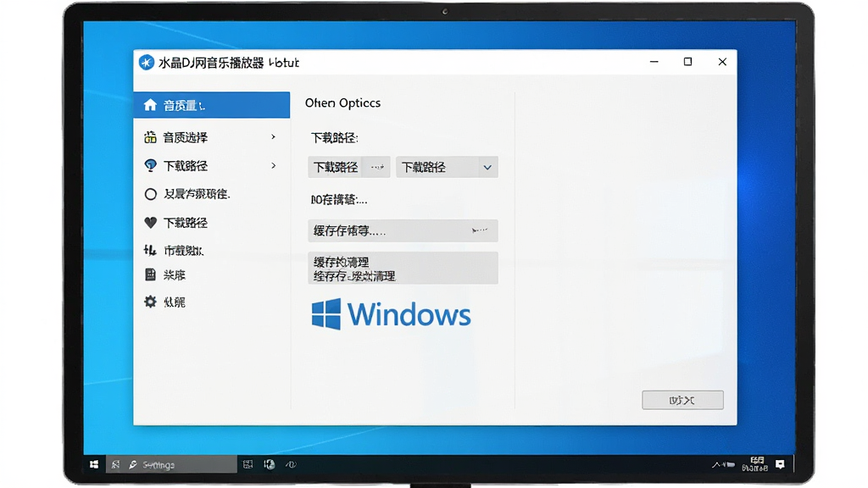This screenshot has height=488, width=868.
Task: Maximize the music player window
Action: coord(687,62)
